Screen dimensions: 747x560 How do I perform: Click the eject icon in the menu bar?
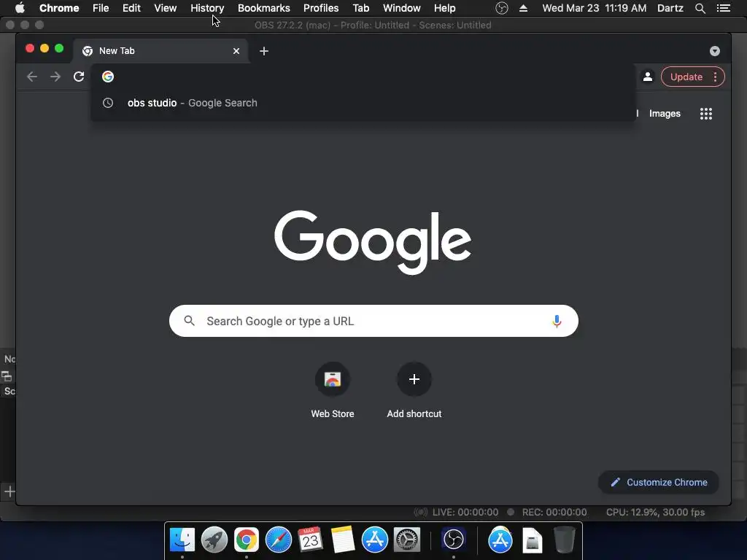click(x=523, y=8)
